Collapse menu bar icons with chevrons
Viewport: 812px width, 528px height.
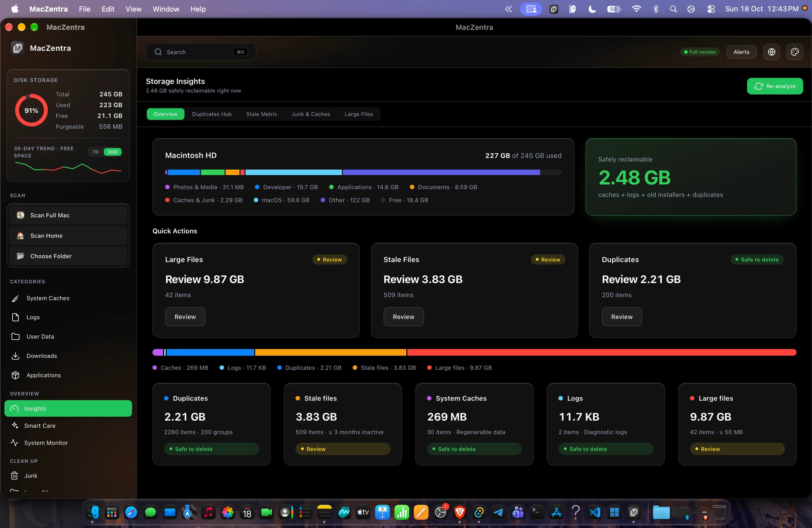coord(508,9)
